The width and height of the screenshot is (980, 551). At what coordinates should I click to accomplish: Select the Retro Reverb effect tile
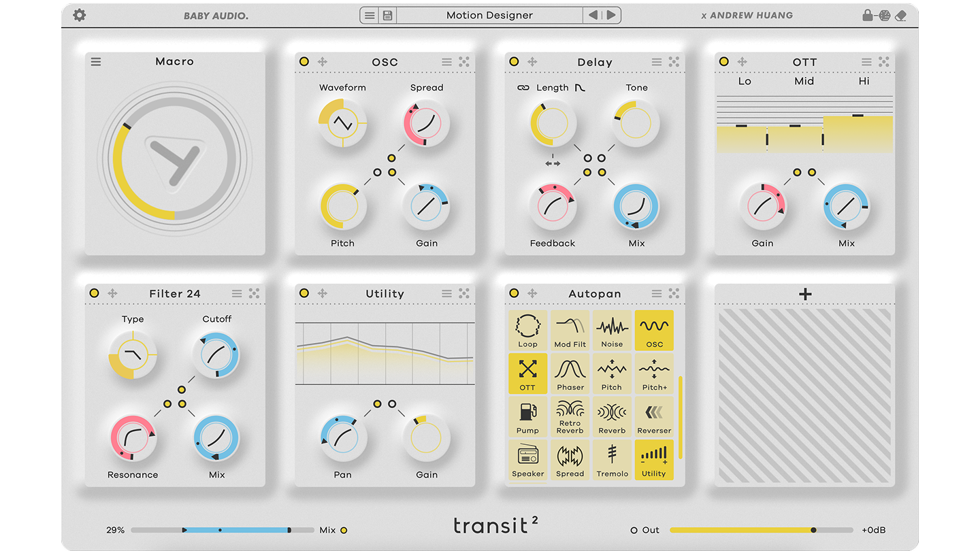[570, 417]
